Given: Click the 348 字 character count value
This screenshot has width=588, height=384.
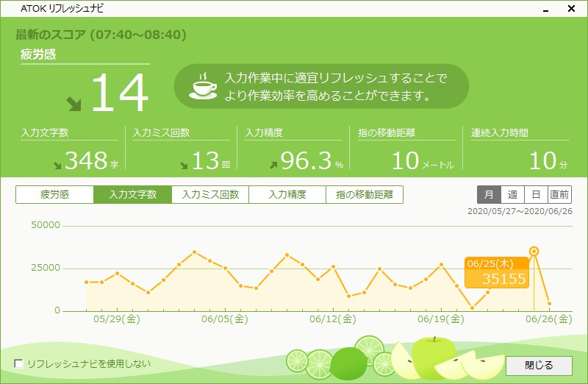Looking at the screenshot, I should pos(91,160).
